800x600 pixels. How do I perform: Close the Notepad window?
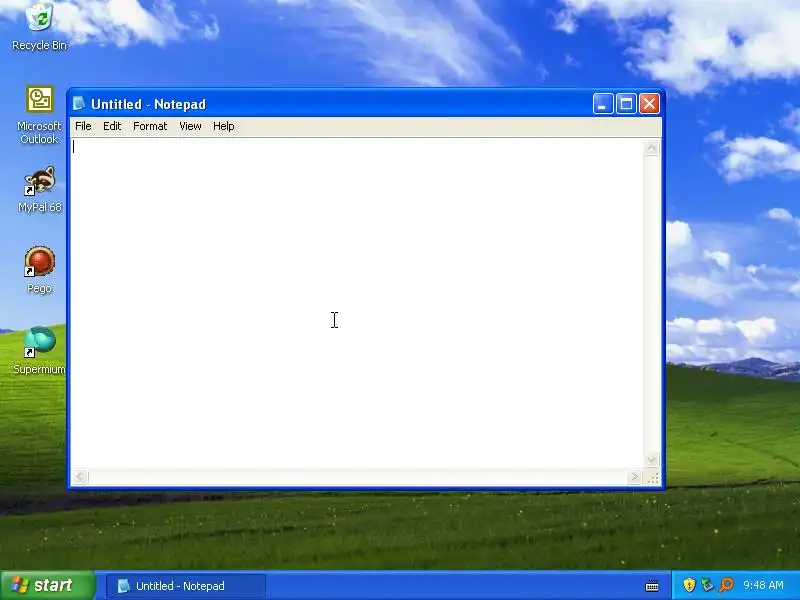pos(649,104)
